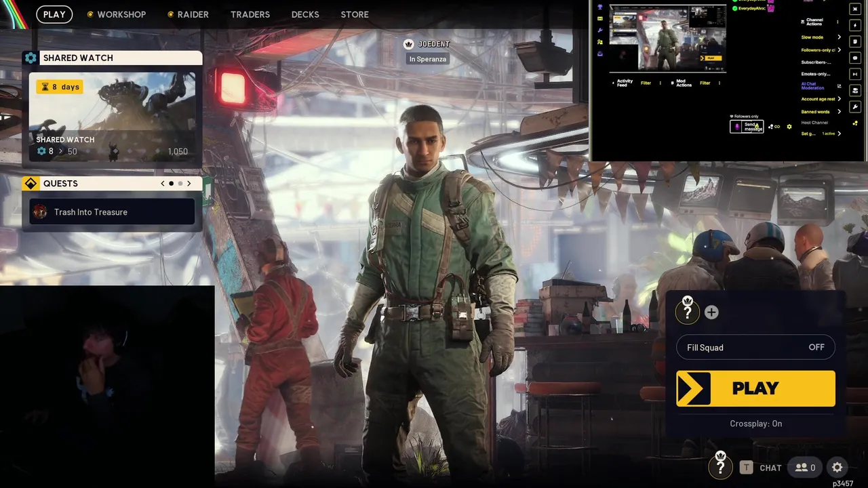Click the crown icon beside JOEDENT
Screen dimensions: 868x488
408,44
